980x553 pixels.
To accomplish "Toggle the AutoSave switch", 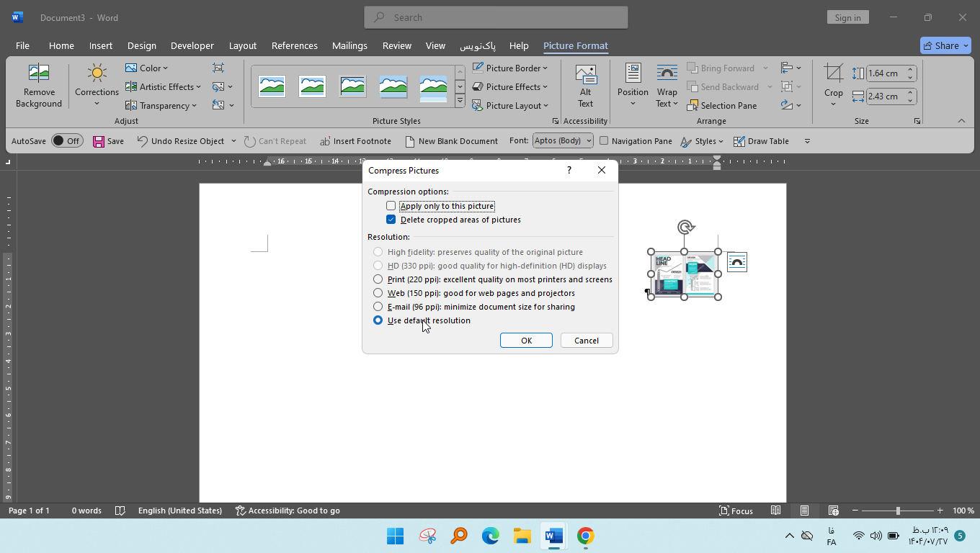I will coord(67,141).
